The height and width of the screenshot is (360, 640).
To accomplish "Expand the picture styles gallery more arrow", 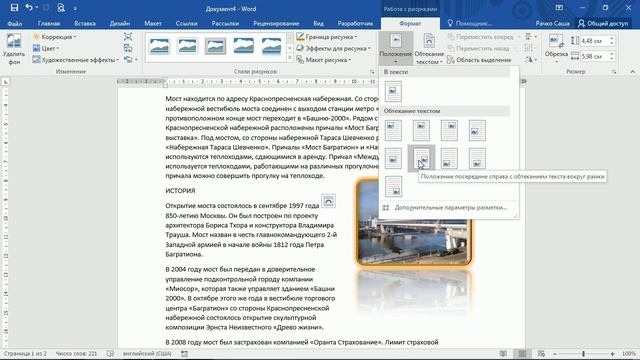I will tap(290, 59).
